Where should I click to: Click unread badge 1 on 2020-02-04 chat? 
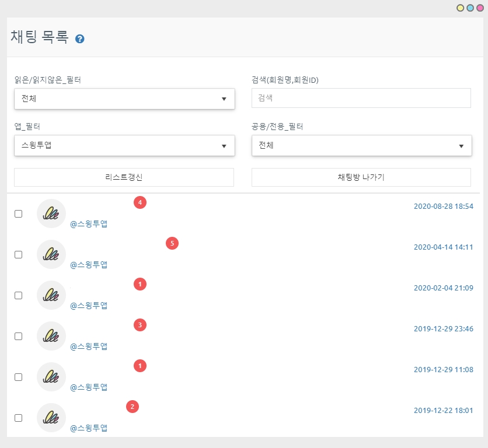point(140,284)
